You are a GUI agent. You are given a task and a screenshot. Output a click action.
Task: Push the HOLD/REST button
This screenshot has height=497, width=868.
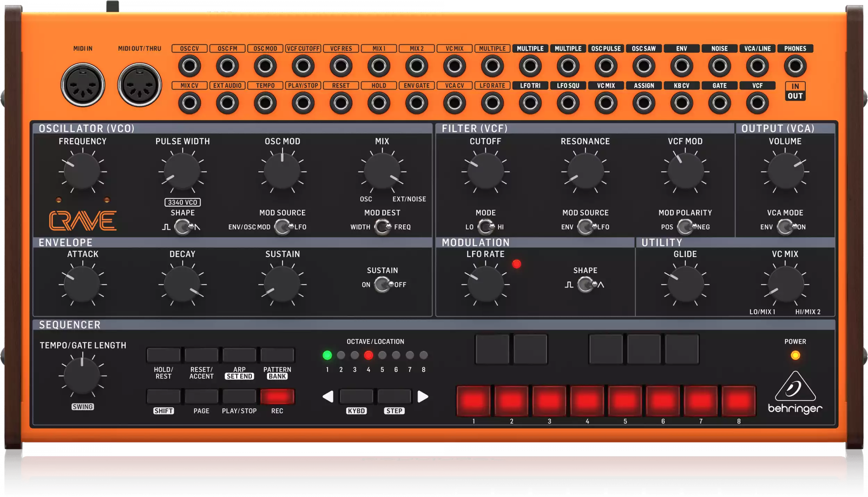164,355
